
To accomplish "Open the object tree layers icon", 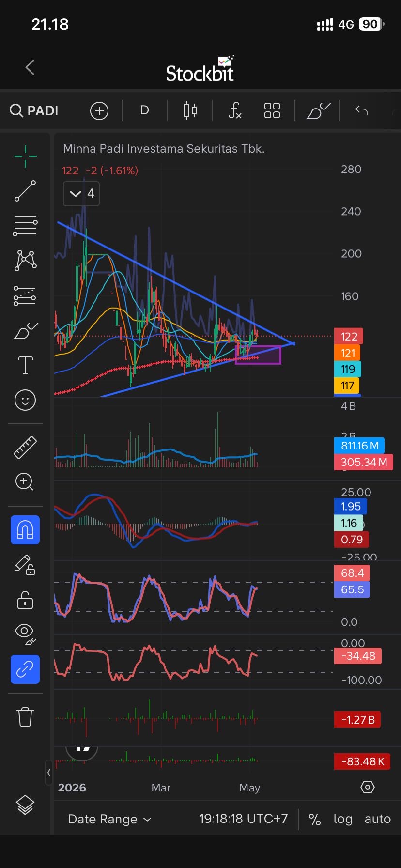I will 25,805.
